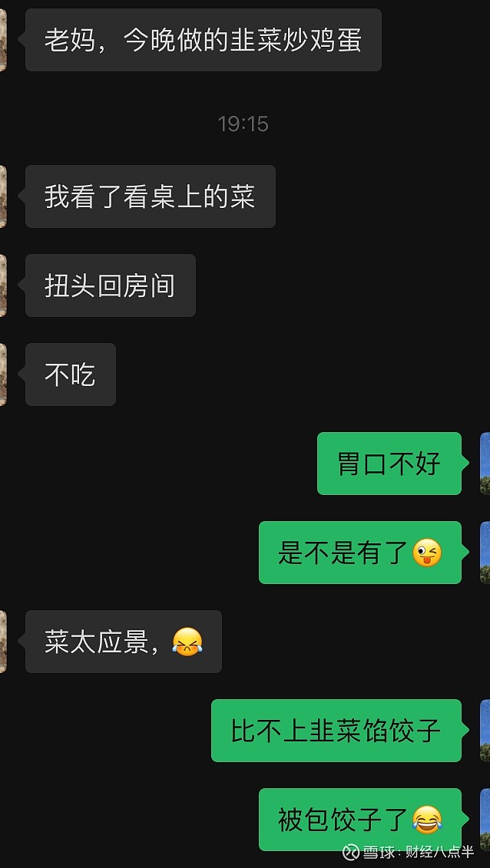This screenshot has width=490, height=868.
Task: Click the crying-squint emoji after 菜太应景
Action: click(x=187, y=642)
